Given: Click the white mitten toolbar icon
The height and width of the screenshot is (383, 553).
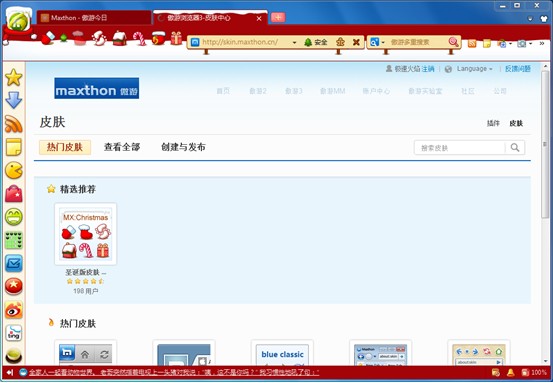Looking at the screenshot, I should (99, 38).
